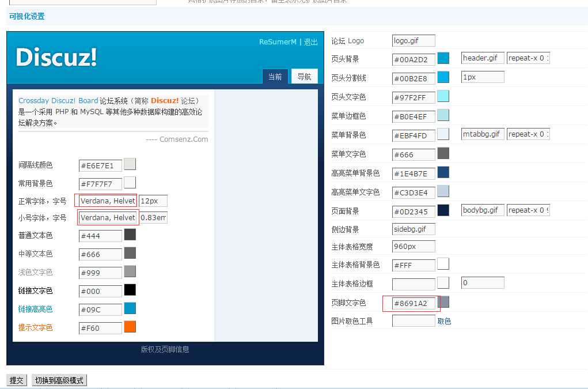Open the Crossday Discuz! Board link

(58, 100)
